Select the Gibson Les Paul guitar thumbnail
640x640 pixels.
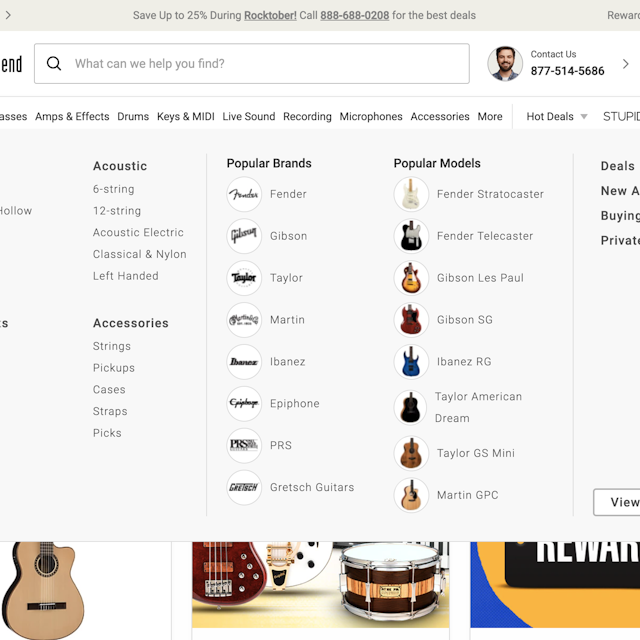[x=411, y=278]
